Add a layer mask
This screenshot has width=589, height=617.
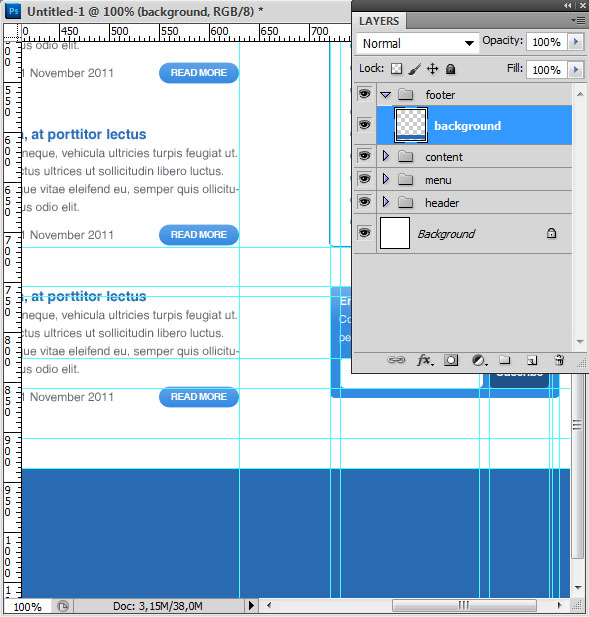(x=451, y=360)
